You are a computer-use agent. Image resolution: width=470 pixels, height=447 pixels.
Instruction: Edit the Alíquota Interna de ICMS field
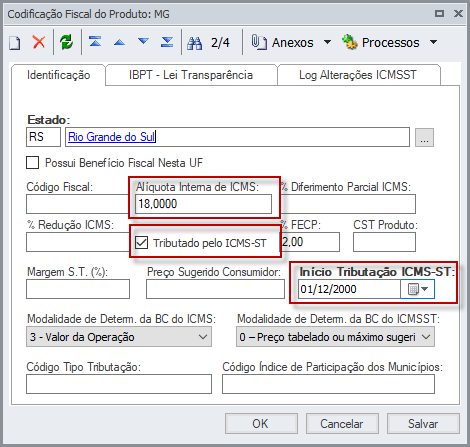tap(203, 204)
